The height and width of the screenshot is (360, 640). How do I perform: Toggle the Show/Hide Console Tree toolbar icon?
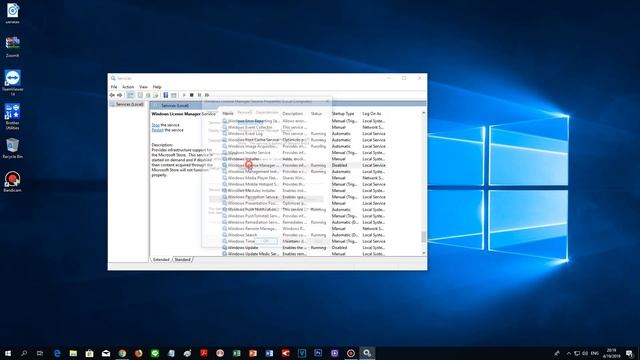130,95
